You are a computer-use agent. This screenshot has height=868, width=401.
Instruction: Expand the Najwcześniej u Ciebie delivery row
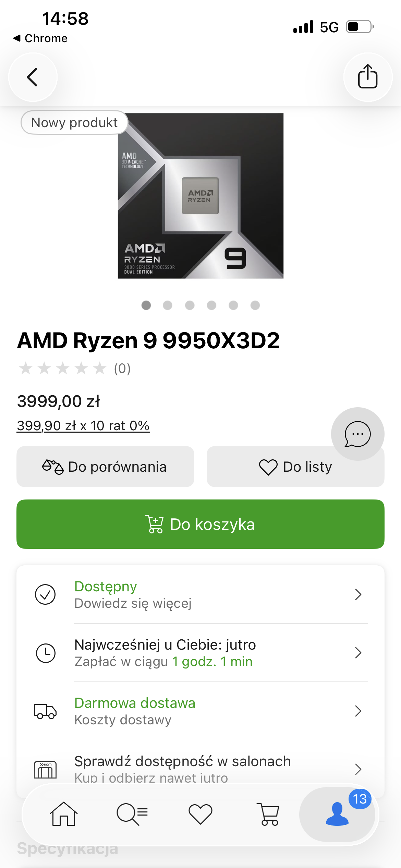pos(200,653)
